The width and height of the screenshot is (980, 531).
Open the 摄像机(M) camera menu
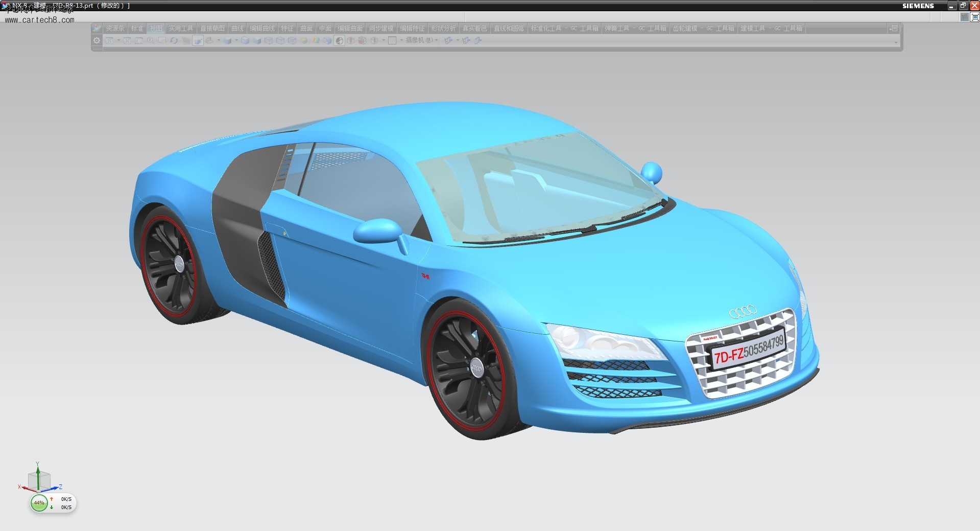(x=422, y=40)
